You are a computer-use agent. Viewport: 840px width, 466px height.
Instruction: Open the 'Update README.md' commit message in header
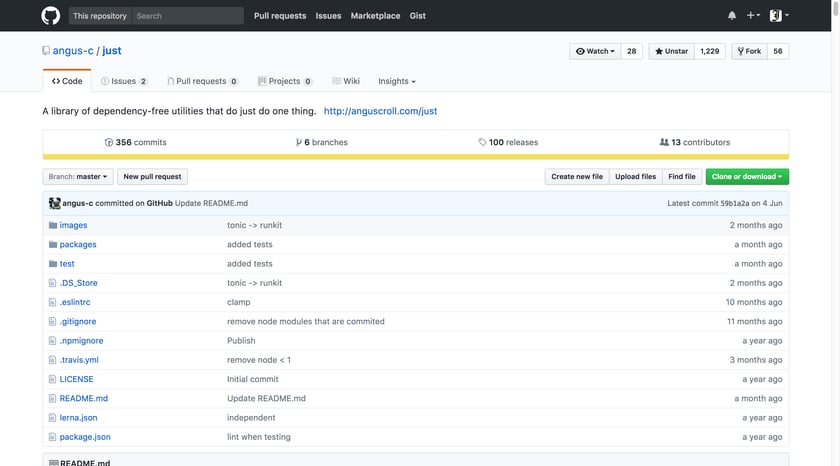pos(211,204)
